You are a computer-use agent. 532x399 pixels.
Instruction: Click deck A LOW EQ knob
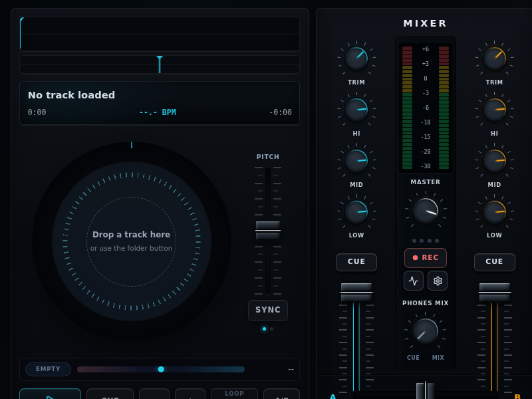click(x=356, y=211)
